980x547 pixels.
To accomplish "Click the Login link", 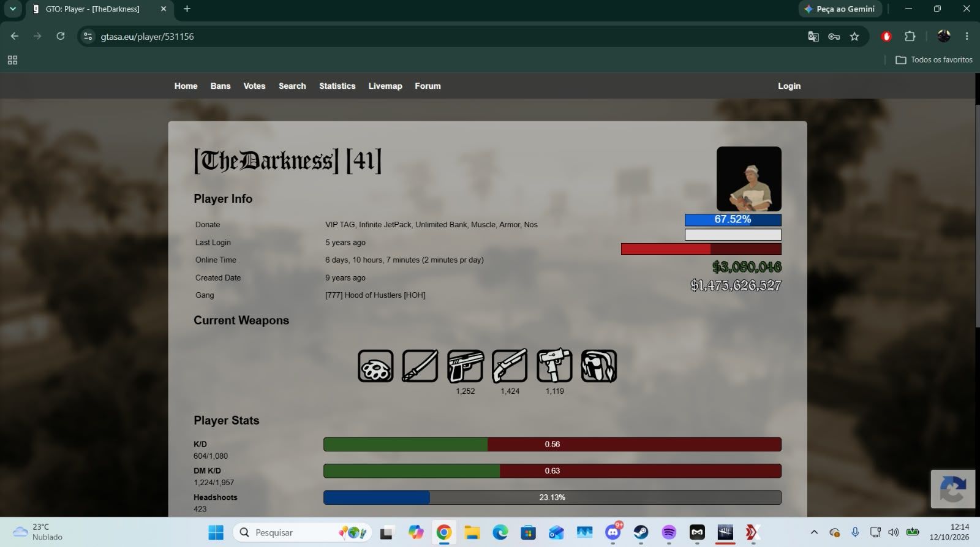I will [x=789, y=86].
